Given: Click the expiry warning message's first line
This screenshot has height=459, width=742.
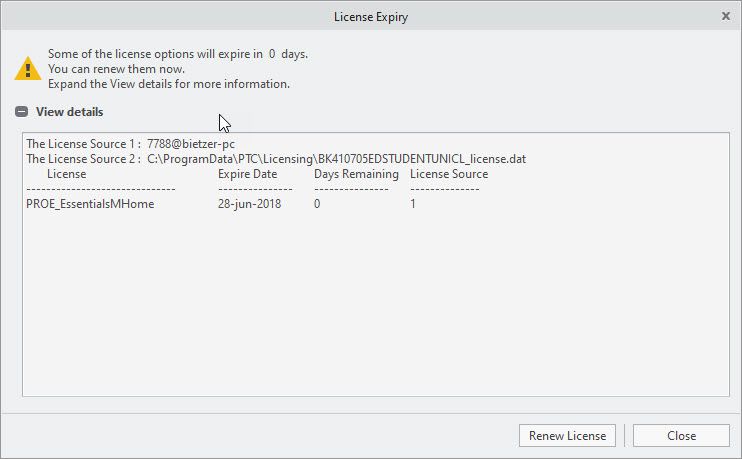Looking at the screenshot, I should tap(178, 54).
